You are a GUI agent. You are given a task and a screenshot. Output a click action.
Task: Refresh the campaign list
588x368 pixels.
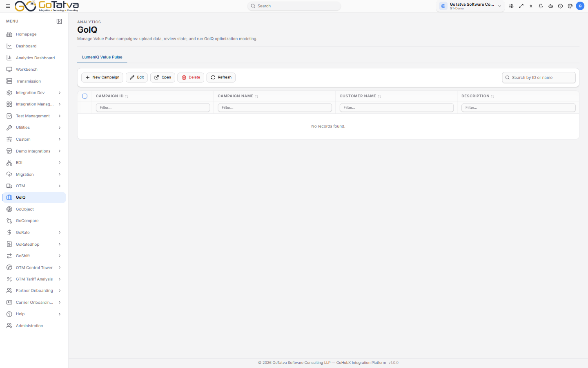click(x=221, y=77)
